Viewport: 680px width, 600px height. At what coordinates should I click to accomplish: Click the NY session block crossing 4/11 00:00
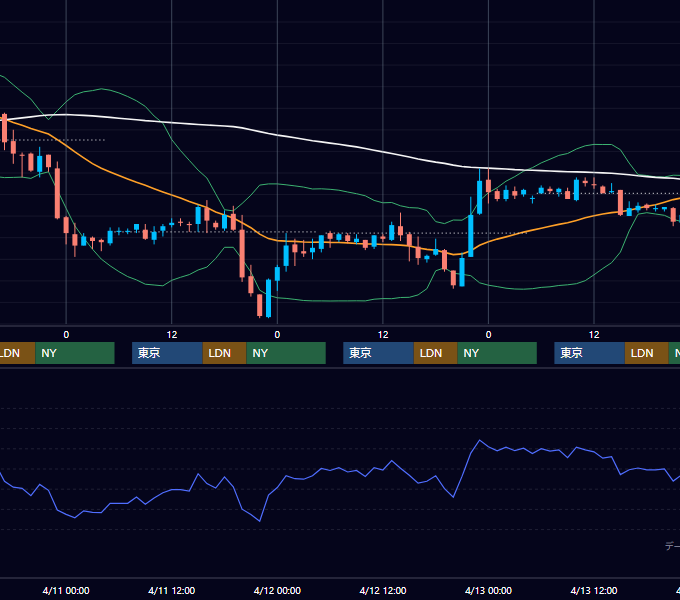(75, 353)
